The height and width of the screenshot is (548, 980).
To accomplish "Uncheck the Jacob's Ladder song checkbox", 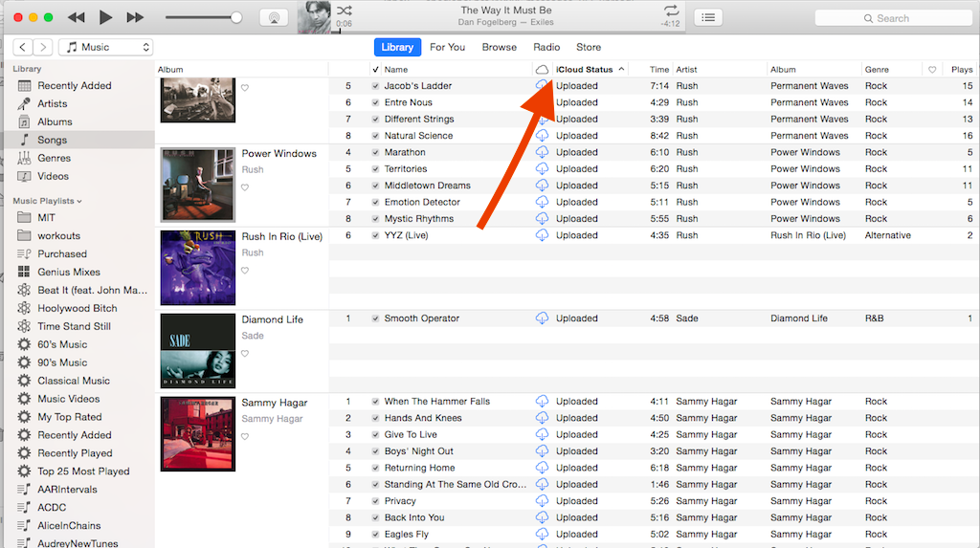I will pos(375,86).
